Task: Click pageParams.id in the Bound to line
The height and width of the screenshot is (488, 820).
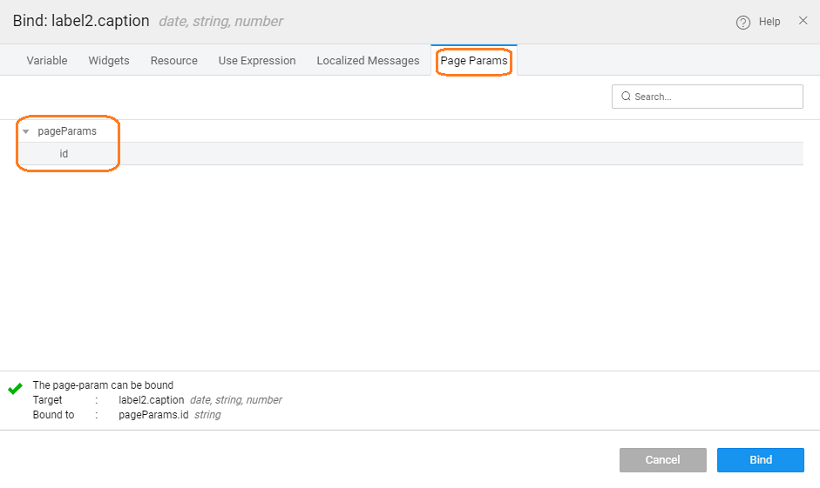Action: pos(153,415)
